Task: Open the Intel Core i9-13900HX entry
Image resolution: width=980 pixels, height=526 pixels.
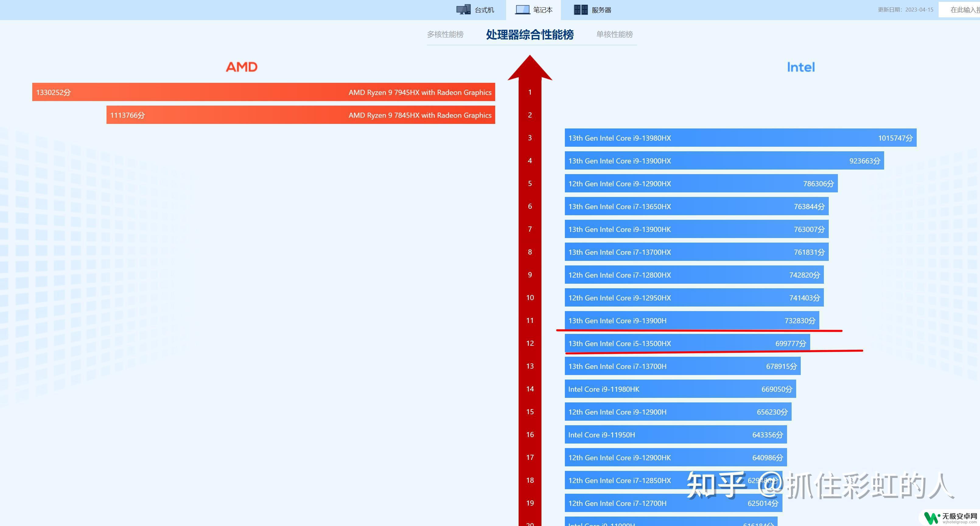Action: click(724, 161)
